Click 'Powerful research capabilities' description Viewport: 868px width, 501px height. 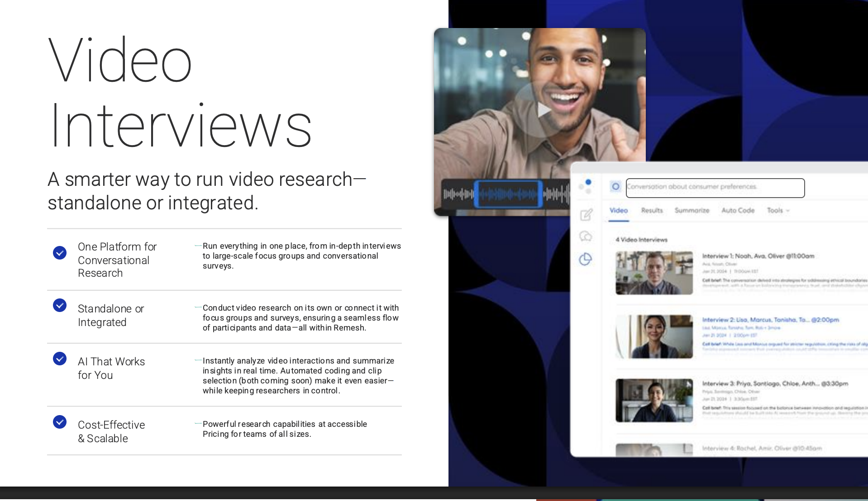285,429
